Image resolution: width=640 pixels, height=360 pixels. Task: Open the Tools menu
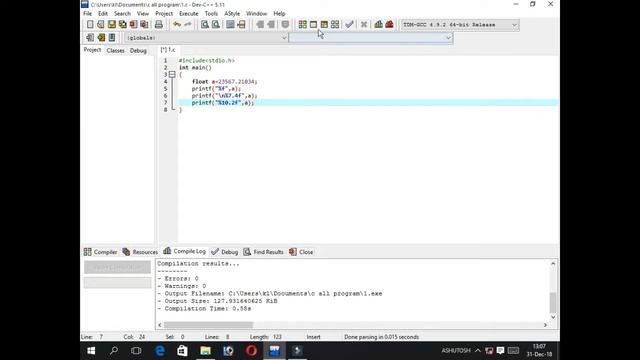tap(211, 13)
